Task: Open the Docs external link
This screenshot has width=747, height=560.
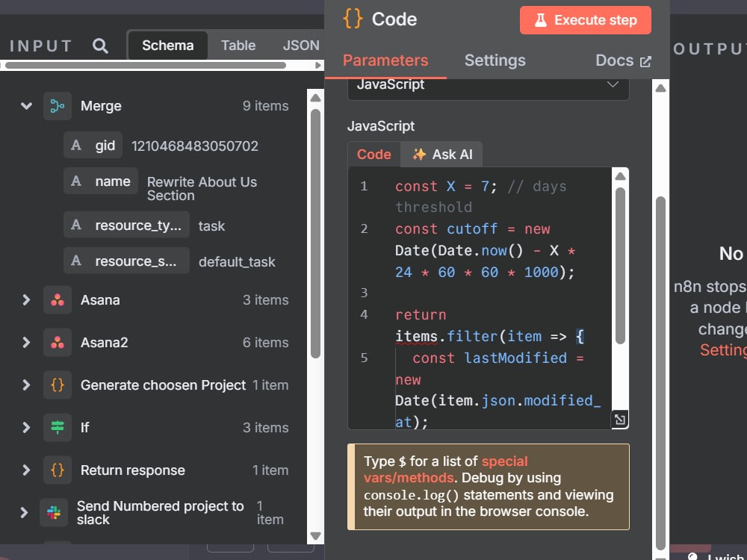Action: (x=623, y=60)
